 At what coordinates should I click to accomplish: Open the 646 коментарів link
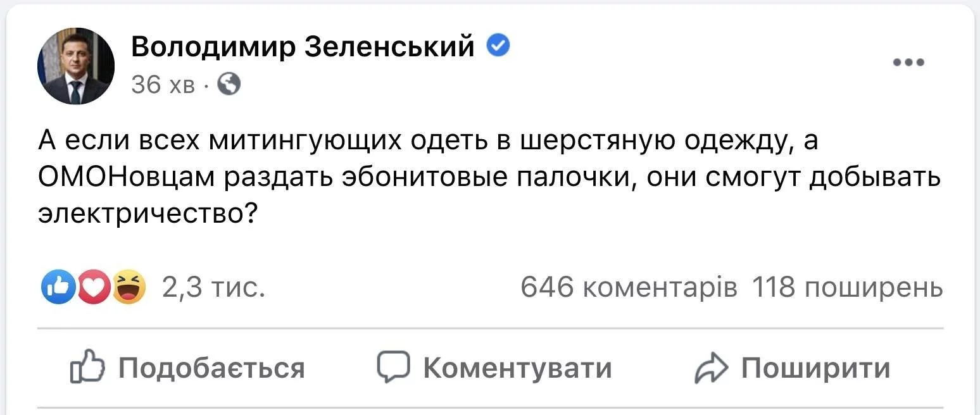pyautogui.click(x=628, y=288)
